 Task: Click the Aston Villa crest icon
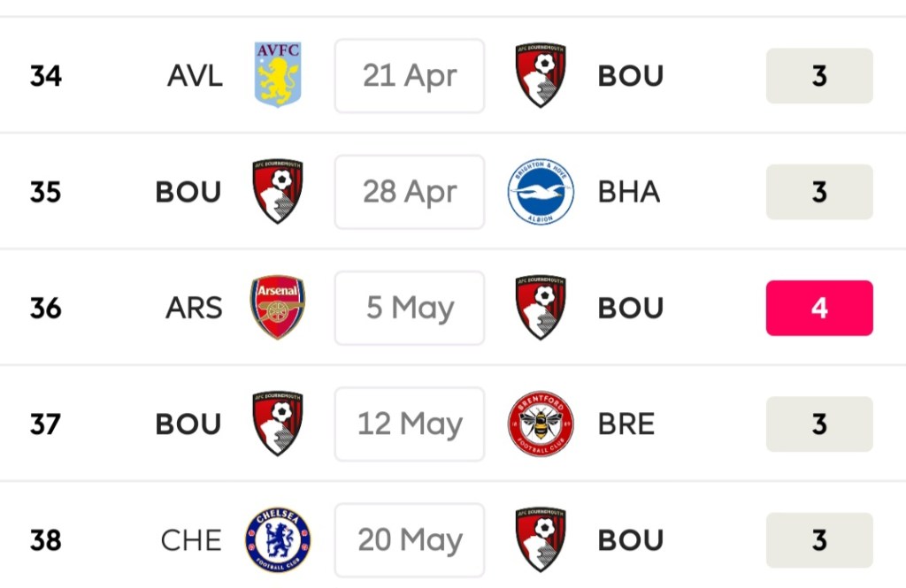[x=278, y=75]
